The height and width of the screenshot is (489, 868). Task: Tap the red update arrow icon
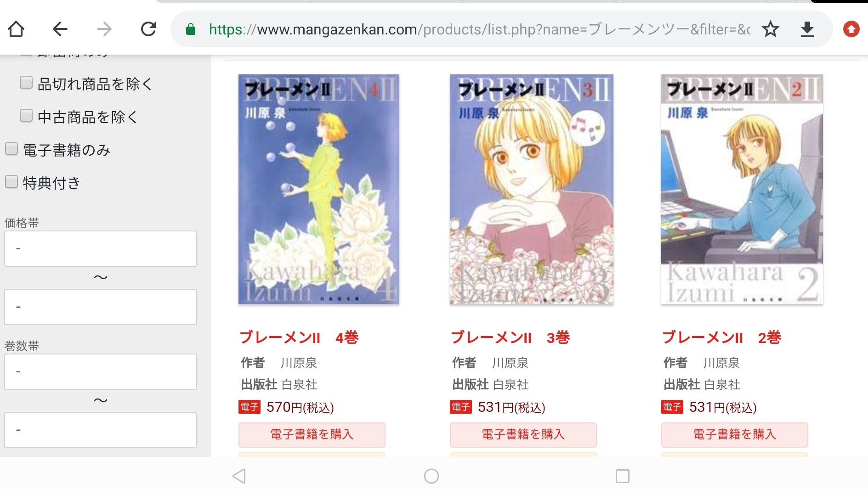click(x=851, y=29)
